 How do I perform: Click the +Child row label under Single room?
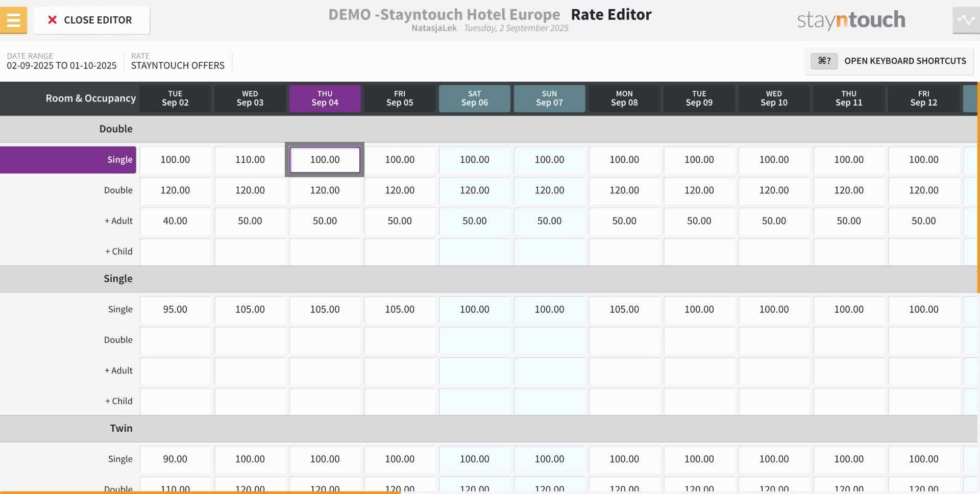pos(118,401)
